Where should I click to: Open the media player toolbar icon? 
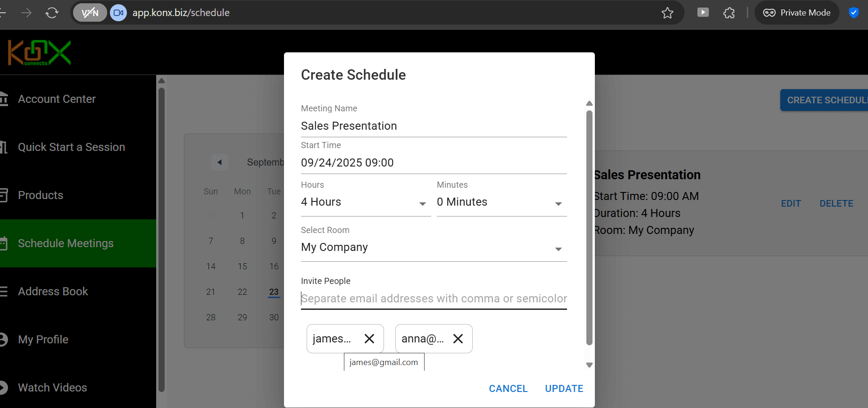tap(703, 13)
